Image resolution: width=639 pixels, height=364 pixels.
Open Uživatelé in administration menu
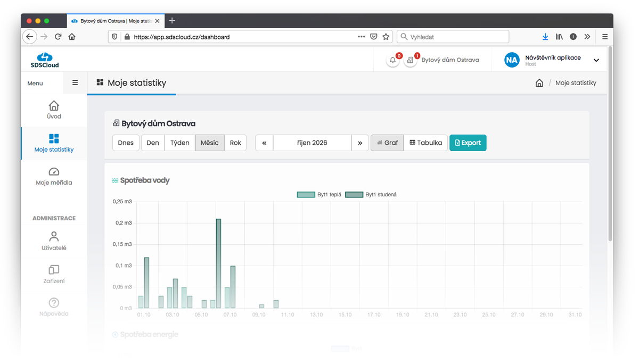coord(54,241)
